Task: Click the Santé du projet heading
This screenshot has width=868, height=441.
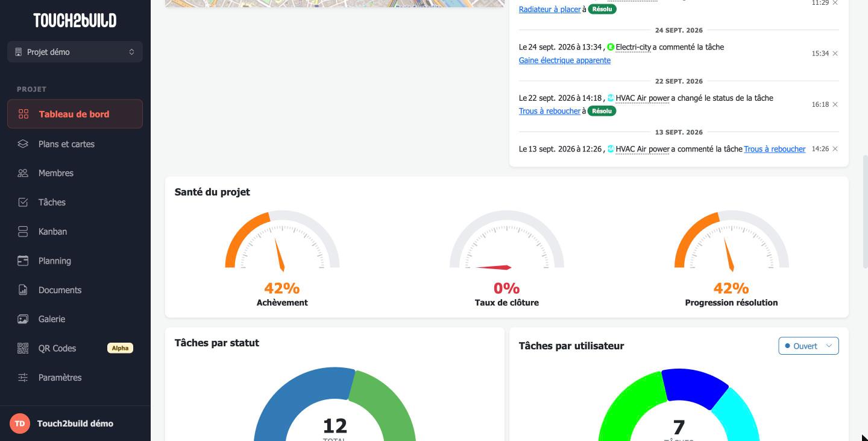Action: click(212, 192)
